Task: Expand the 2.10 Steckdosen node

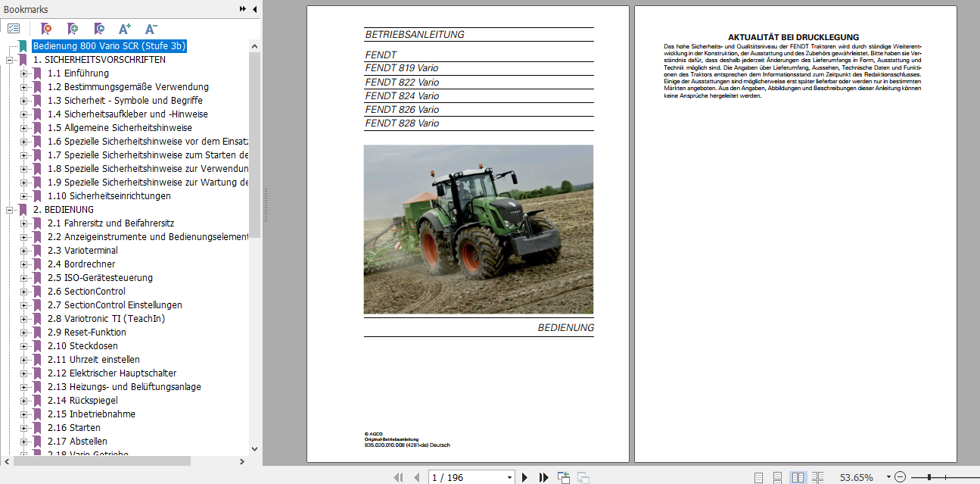Action: click(24, 346)
